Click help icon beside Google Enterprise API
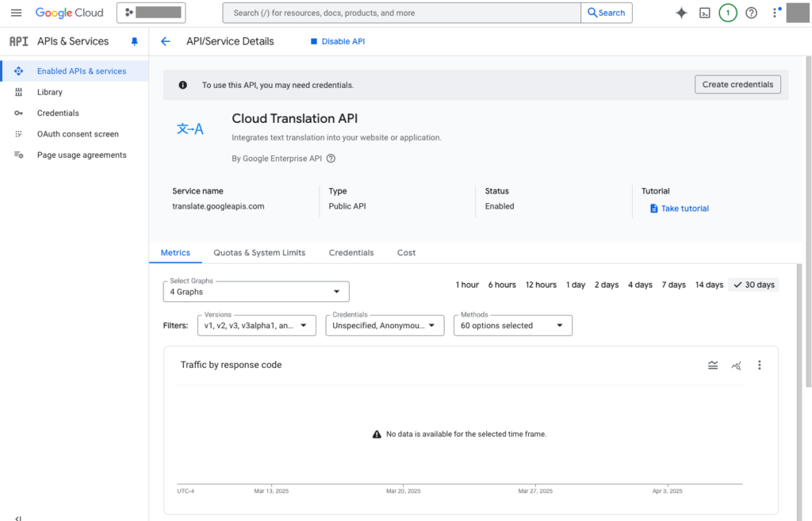The width and height of the screenshot is (812, 521). [x=331, y=159]
